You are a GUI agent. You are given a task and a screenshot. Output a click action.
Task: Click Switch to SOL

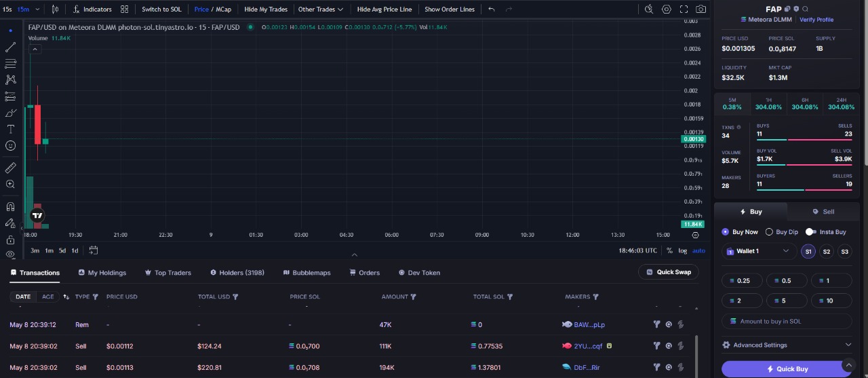coord(161,10)
